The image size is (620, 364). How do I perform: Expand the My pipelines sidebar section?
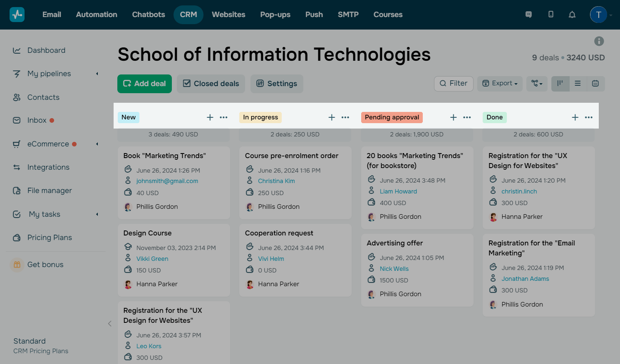(x=97, y=74)
